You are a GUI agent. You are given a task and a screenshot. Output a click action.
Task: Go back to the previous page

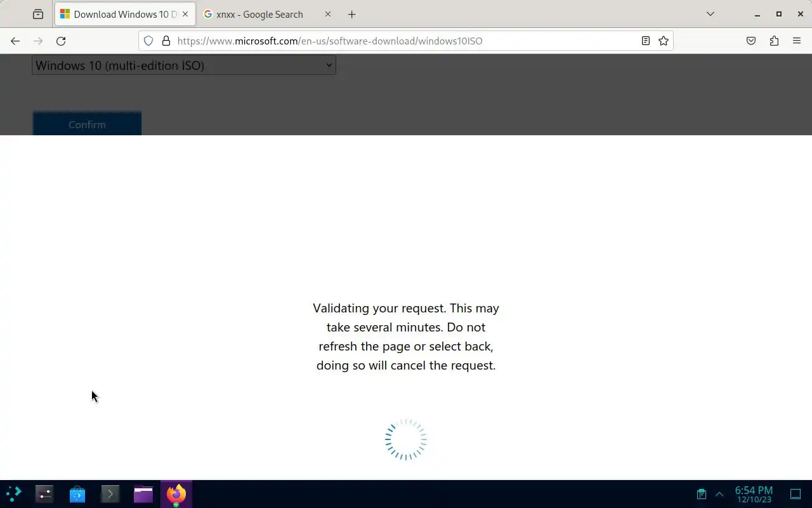point(15,41)
